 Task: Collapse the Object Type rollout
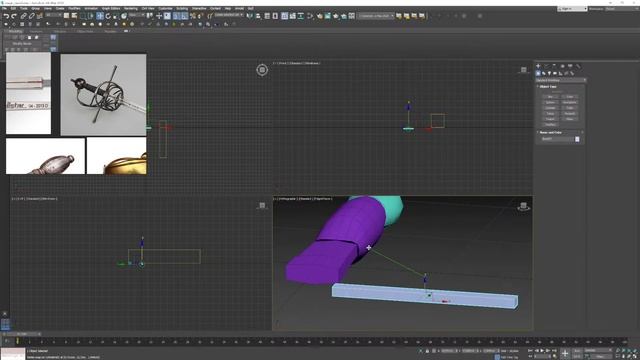548,87
